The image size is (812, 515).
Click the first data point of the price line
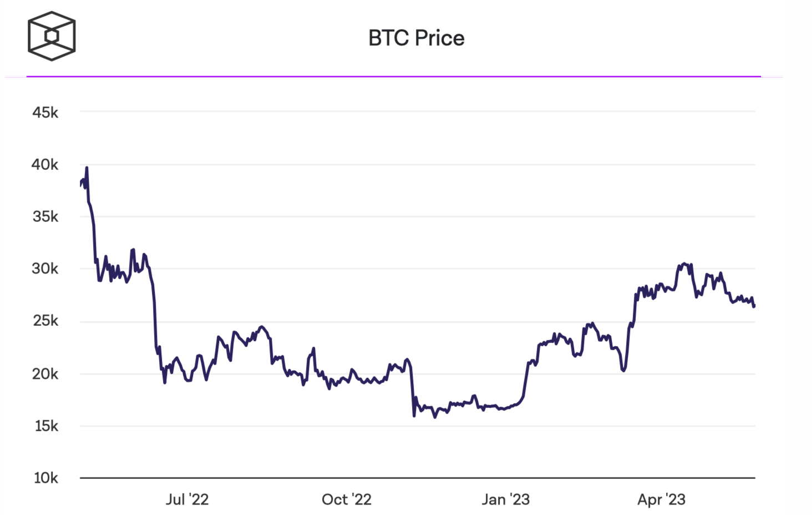(x=81, y=185)
